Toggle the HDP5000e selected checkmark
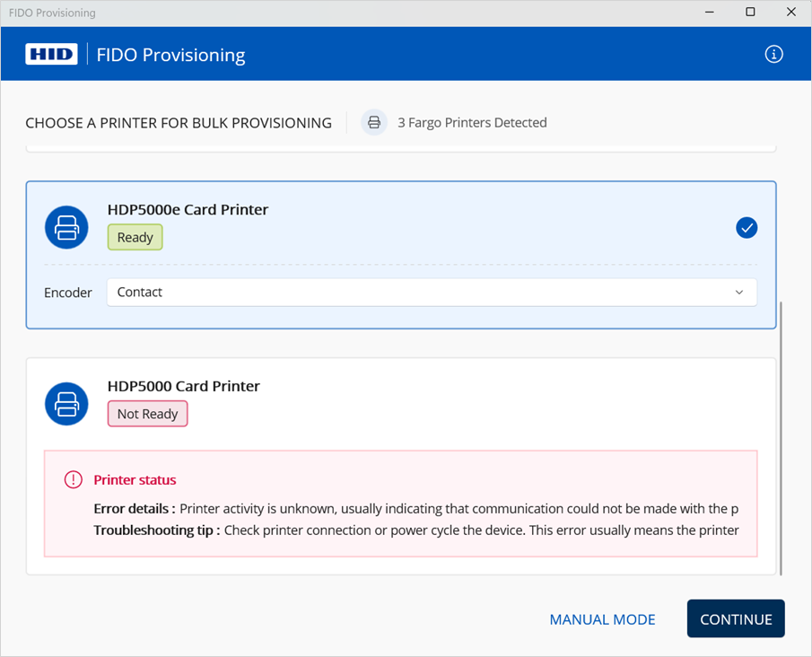The height and width of the screenshot is (657, 812). [x=747, y=228]
